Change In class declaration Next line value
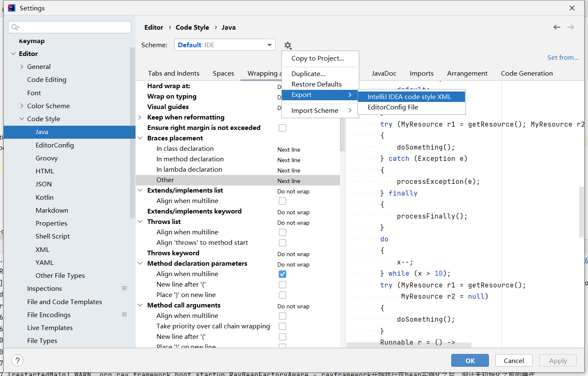Screen dimensions: 588x376 (289, 150)
